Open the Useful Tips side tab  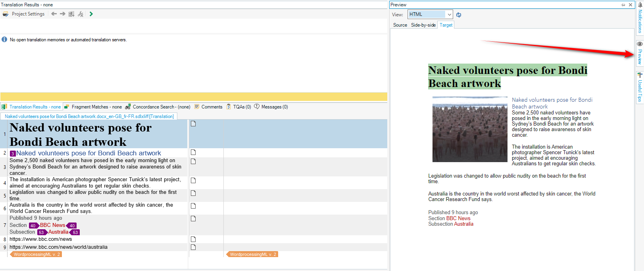640,87
